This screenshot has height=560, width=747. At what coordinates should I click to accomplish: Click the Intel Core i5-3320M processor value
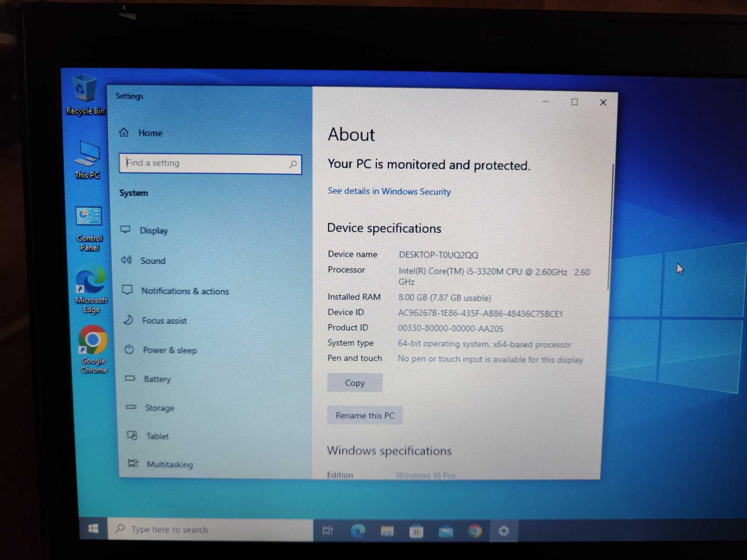point(494,276)
